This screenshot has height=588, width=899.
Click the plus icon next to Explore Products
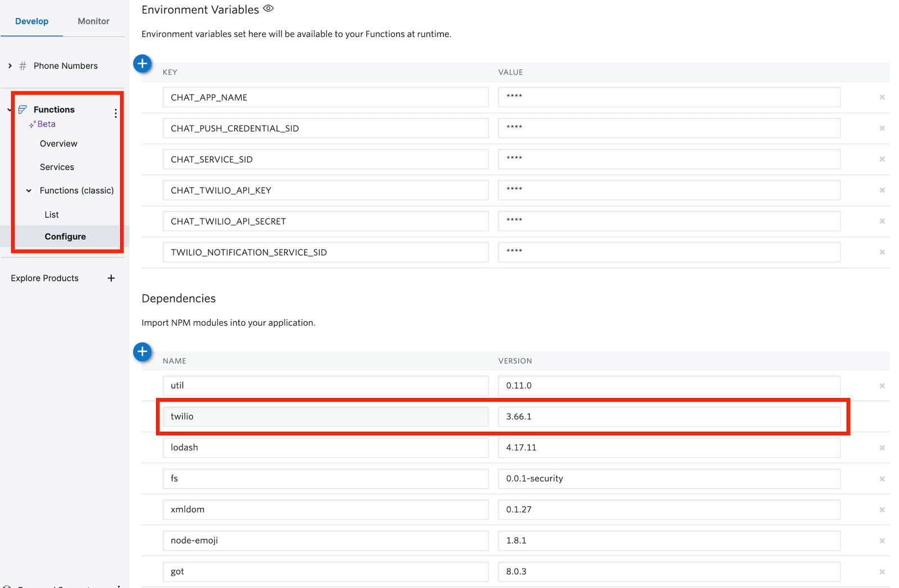coord(111,277)
